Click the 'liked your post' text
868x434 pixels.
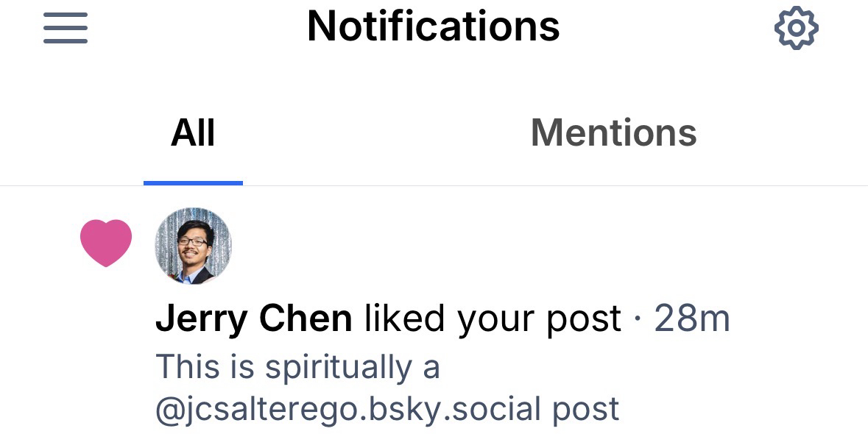493,320
